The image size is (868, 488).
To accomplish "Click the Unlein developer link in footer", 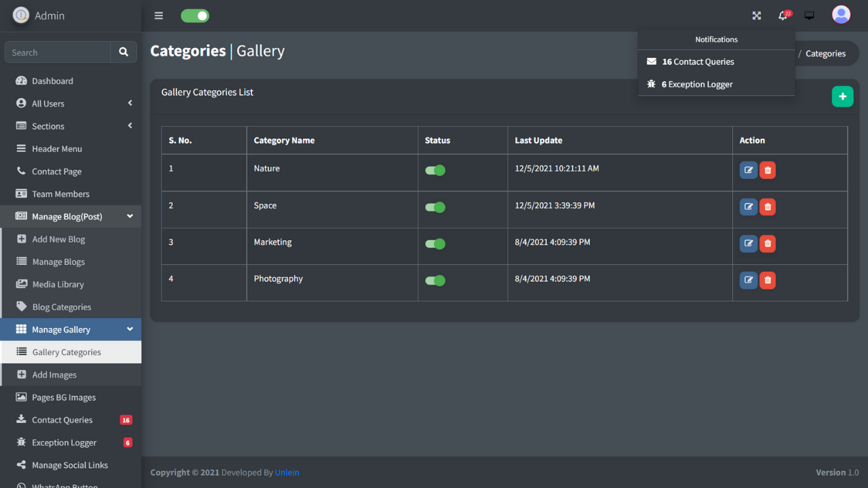I will 287,472.
